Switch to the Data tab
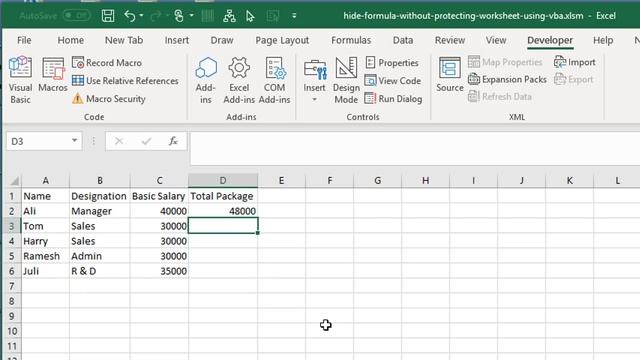The image size is (640, 360). click(x=403, y=40)
